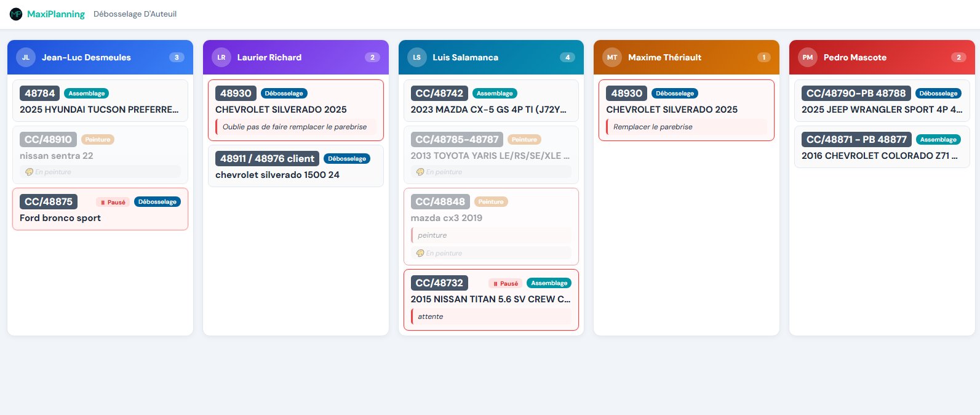
Task: Select the Laurier Richard column header name
Action: click(x=269, y=57)
